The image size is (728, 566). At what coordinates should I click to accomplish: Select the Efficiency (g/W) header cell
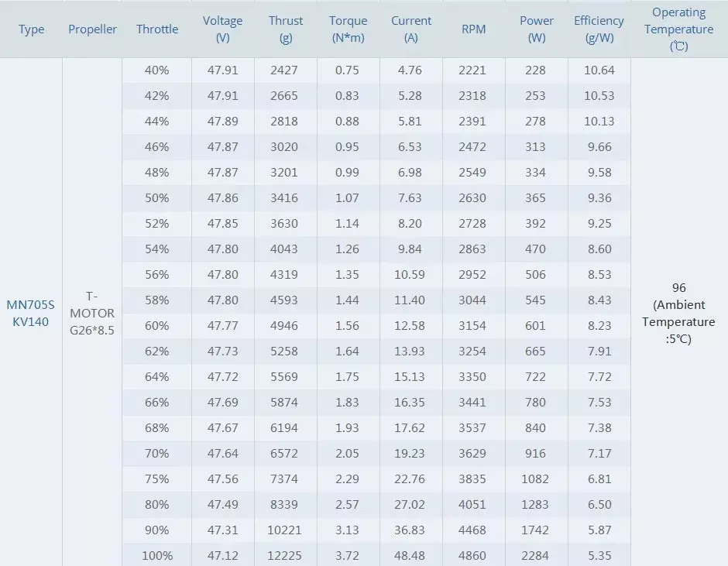pos(599,29)
